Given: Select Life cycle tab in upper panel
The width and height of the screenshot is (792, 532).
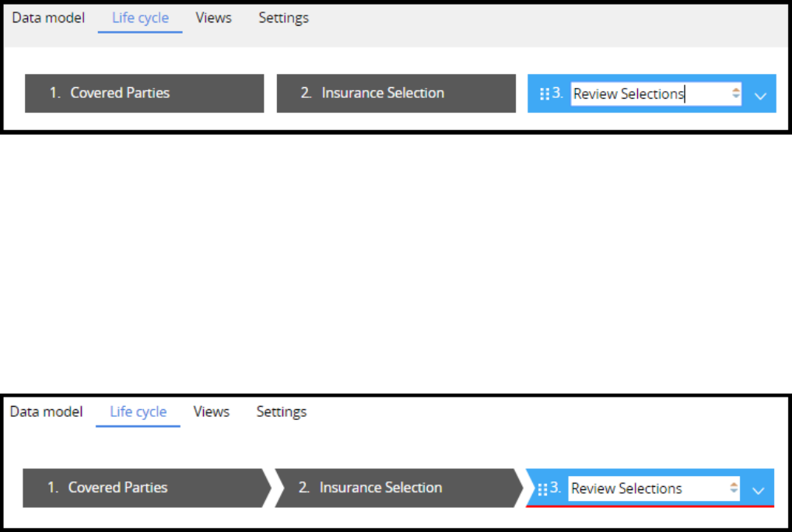Looking at the screenshot, I should [140, 18].
